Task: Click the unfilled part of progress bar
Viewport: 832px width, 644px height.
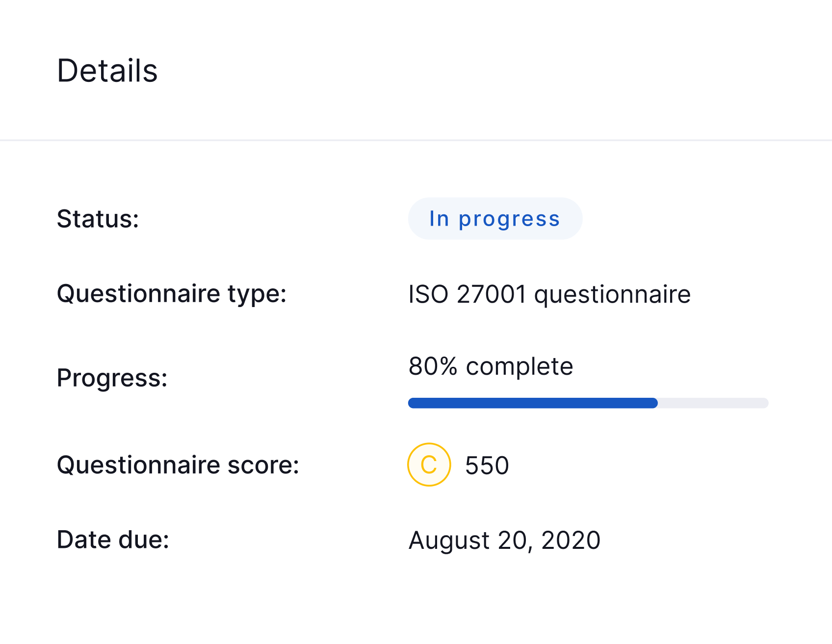Action: coord(713,403)
